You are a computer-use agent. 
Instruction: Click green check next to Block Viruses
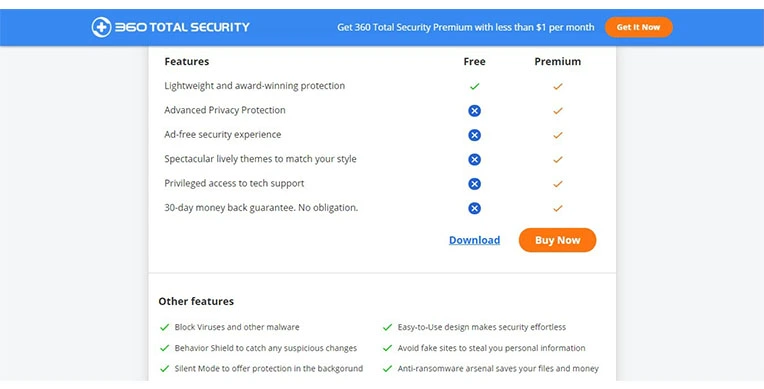click(x=165, y=327)
